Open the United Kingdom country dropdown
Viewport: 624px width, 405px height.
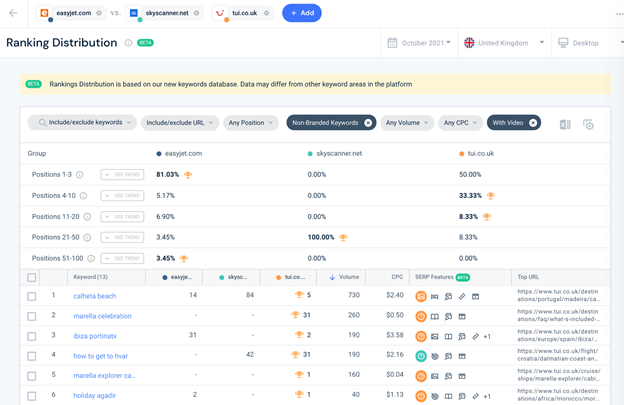pos(504,43)
